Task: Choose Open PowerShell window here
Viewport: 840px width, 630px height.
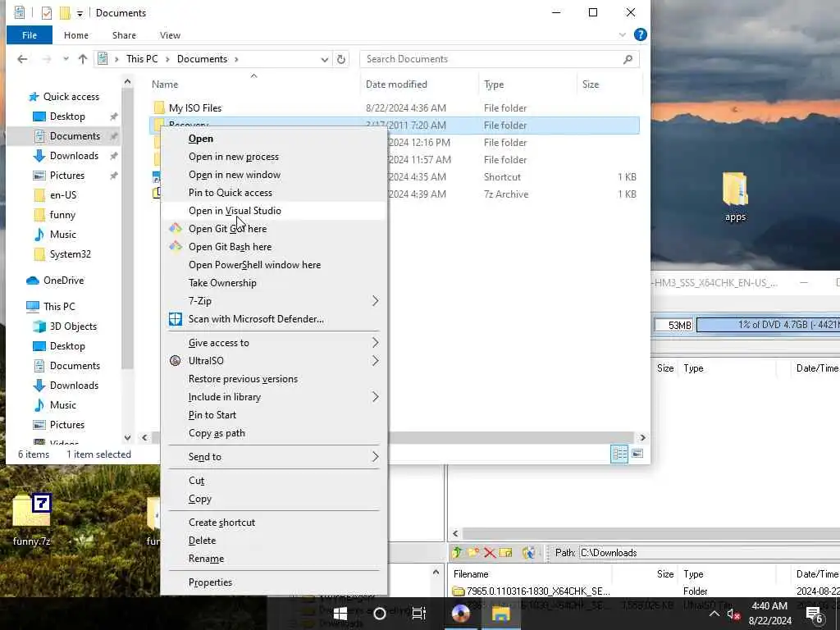Action: coord(274,265)
